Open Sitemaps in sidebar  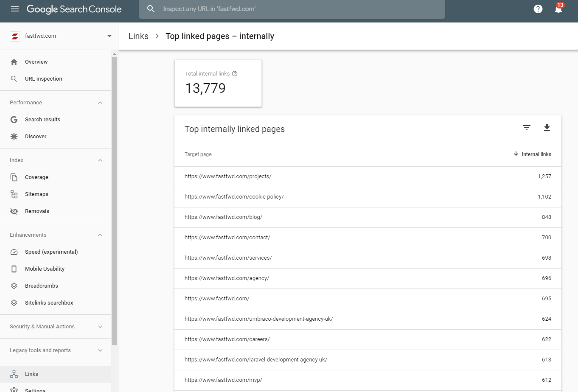(x=55, y=194)
